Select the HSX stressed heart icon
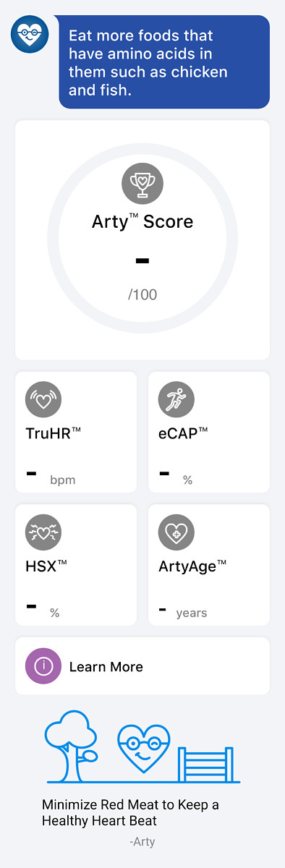 point(43,532)
